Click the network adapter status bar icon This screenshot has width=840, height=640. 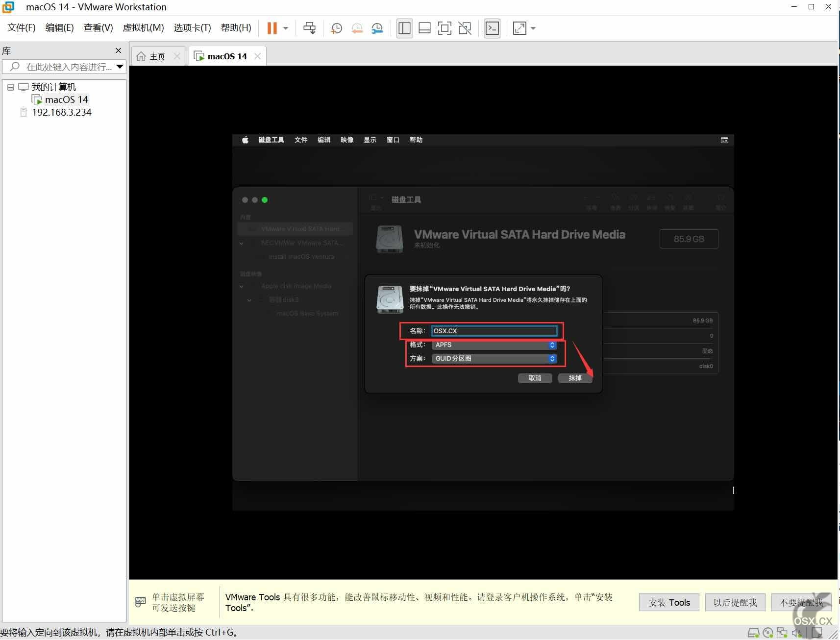[x=782, y=633]
